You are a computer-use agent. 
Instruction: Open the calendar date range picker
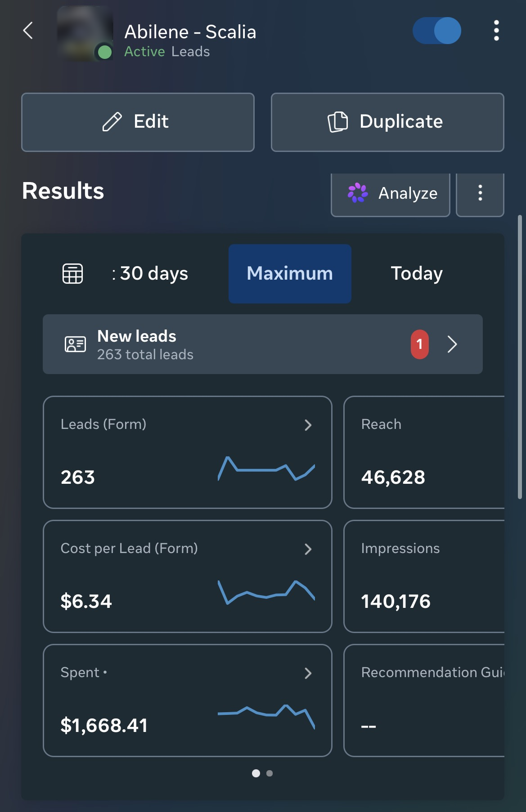tap(72, 273)
